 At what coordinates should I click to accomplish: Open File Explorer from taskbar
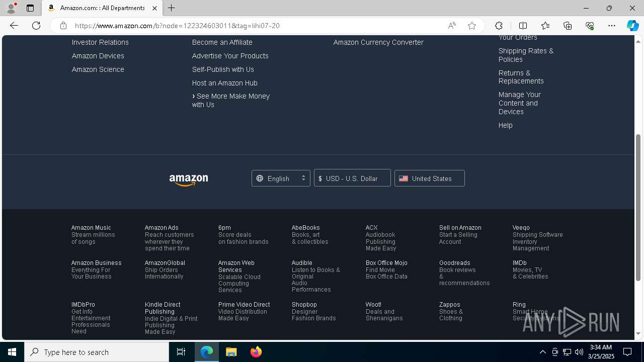pos(231,352)
